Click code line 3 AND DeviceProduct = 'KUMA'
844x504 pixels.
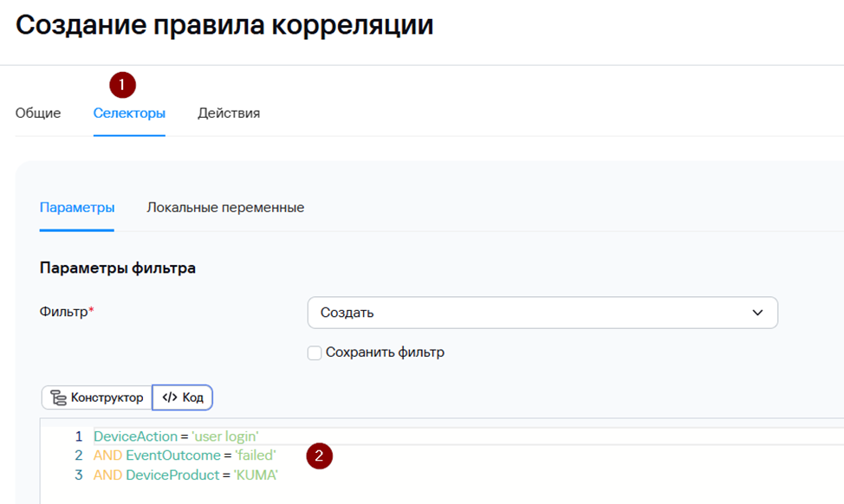(185, 475)
